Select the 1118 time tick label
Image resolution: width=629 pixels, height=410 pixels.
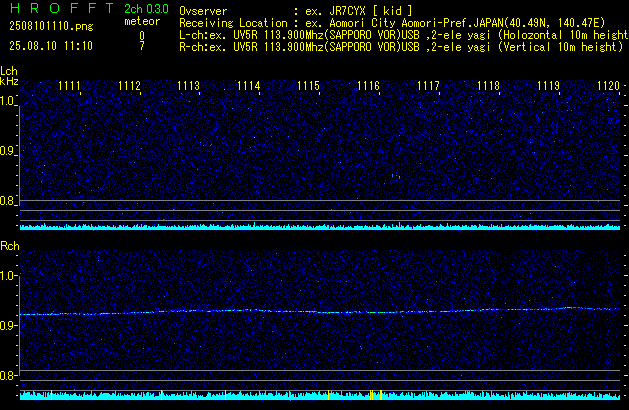click(x=489, y=86)
